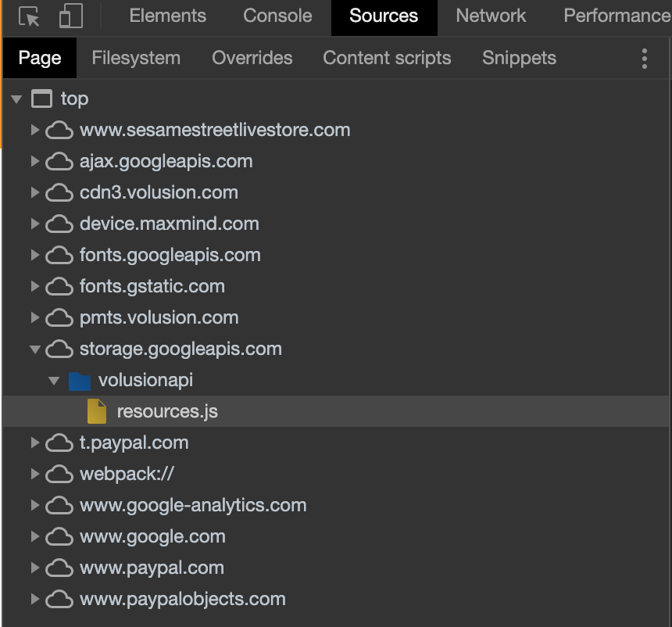Click the cloud icon for www.sesamestreetlivestore.com
Viewport: 672px width, 627px height.
tap(59, 131)
